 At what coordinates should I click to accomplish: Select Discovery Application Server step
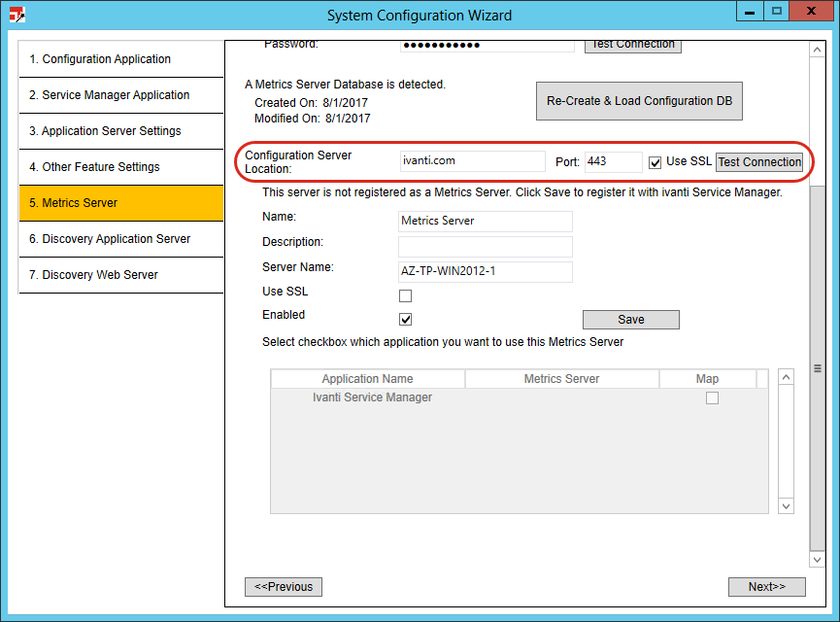(120, 239)
